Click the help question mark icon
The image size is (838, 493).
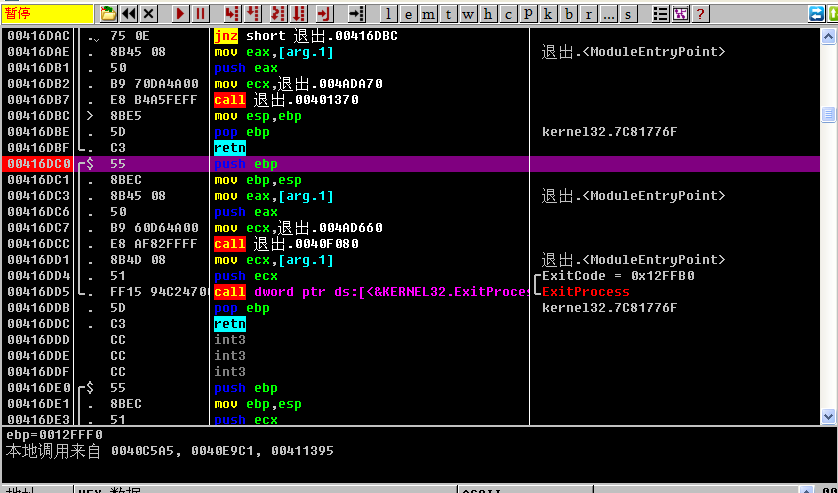[701, 14]
